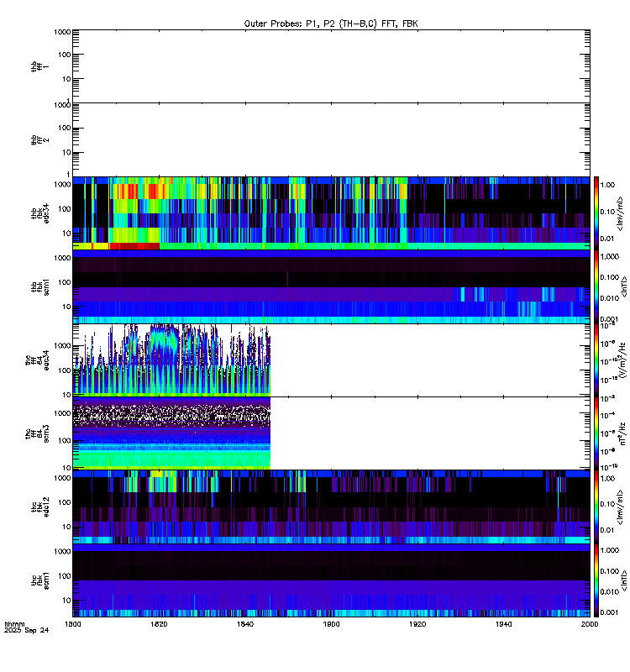
Task: Click the '1900' time axis tick label
Action: (x=331, y=624)
